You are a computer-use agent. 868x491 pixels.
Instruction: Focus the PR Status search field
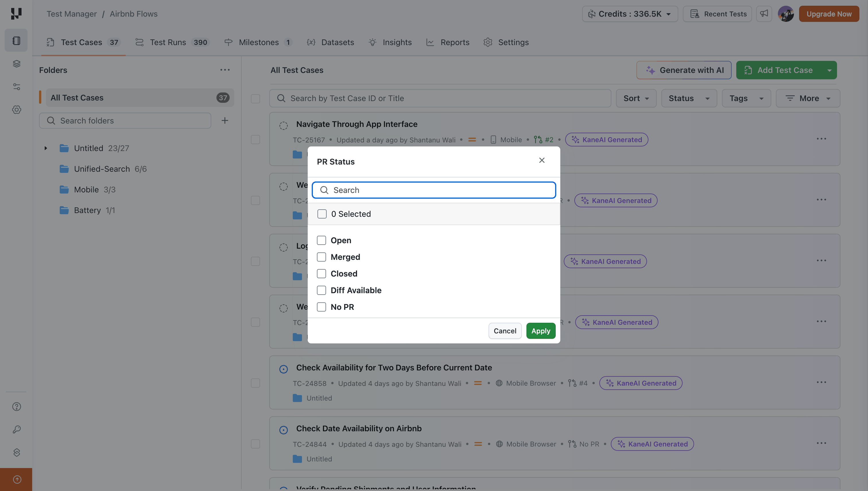point(434,190)
